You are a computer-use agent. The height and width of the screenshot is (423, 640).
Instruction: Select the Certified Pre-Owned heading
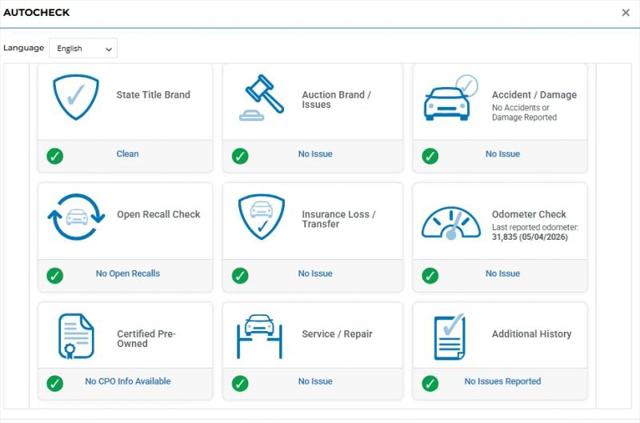pyautogui.click(x=146, y=338)
